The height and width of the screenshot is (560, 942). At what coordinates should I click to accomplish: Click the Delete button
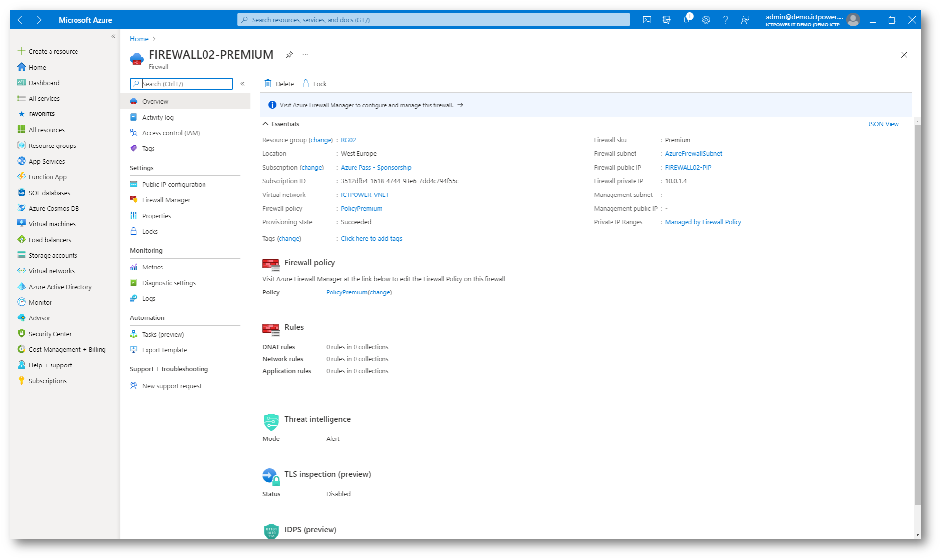tap(279, 84)
